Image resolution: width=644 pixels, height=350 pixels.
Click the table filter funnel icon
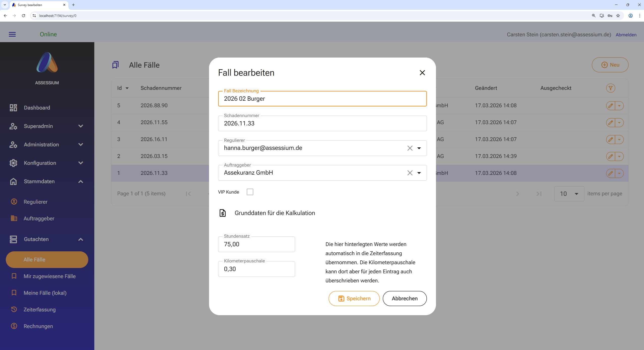pos(610,88)
